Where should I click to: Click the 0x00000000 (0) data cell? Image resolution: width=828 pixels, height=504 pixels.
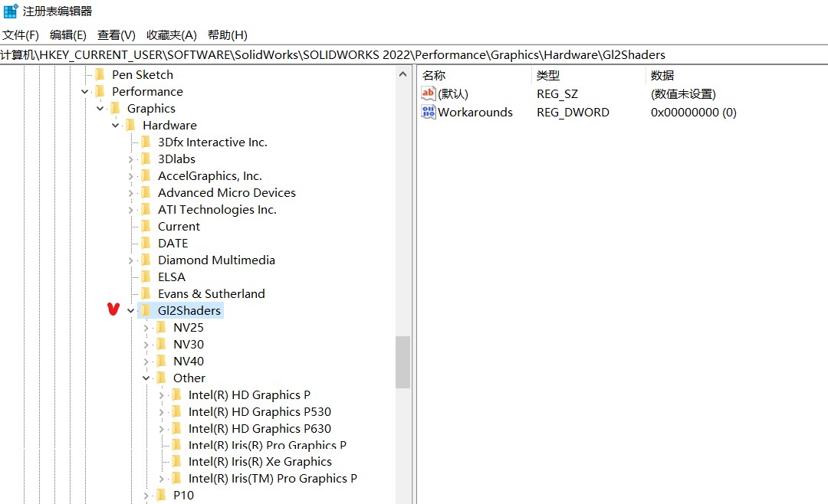point(693,112)
